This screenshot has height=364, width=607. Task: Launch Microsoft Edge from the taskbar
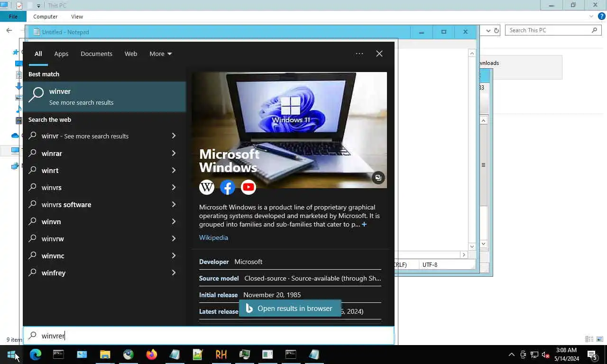coord(36,355)
